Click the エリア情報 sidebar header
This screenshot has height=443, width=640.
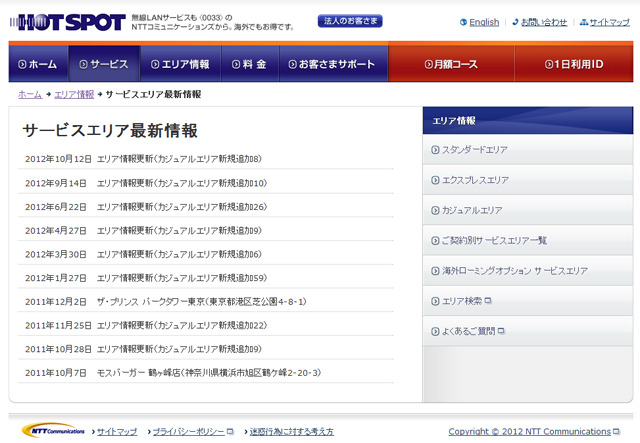tap(528, 120)
